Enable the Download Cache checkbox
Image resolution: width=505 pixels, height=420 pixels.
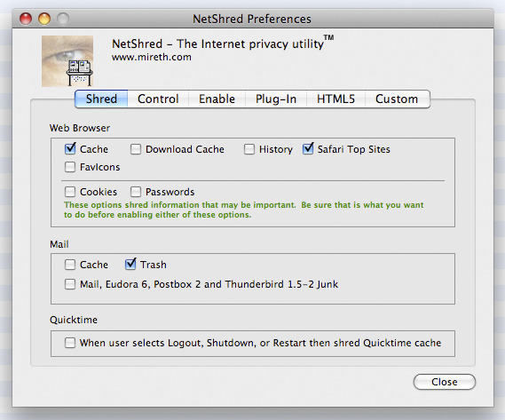136,149
